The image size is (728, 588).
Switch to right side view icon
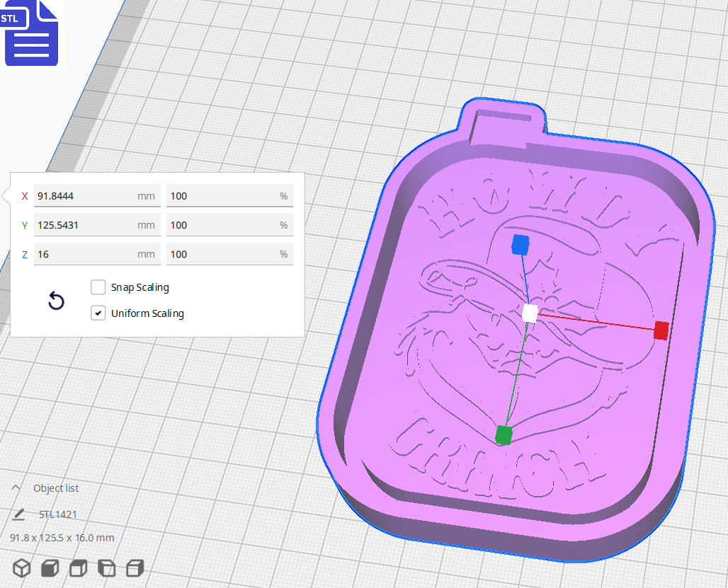pyautogui.click(x=135, y=567)
